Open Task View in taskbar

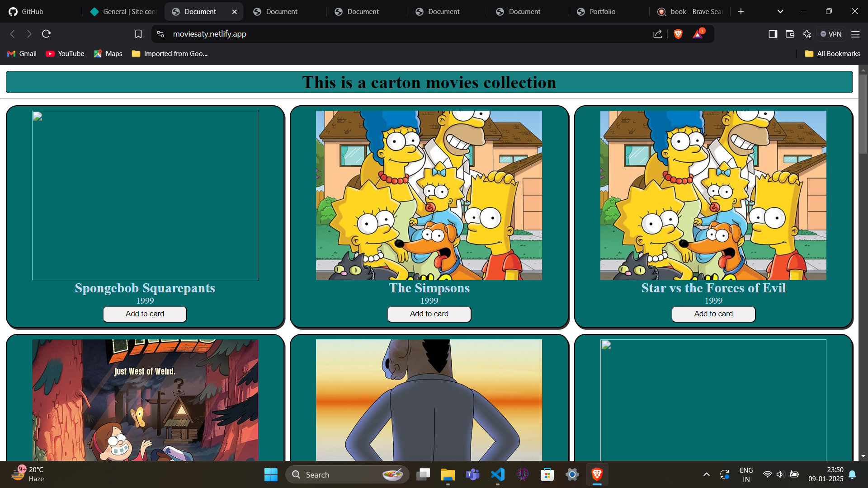(423, 474)
